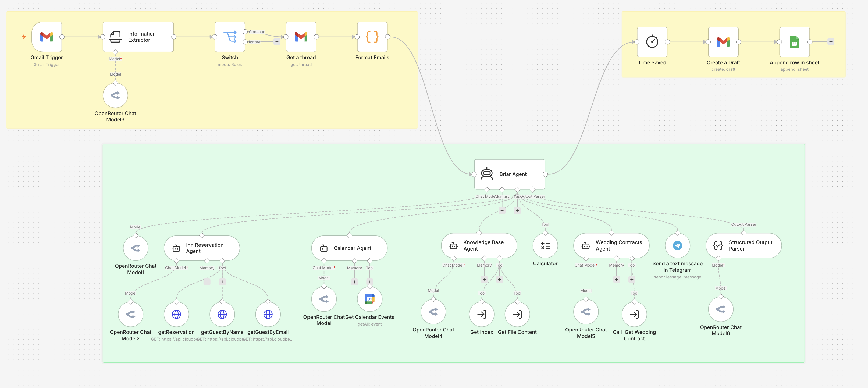Select the Calendar Agent node
The width and height of the screenshot is (868, 388).
tap(349, 248)
